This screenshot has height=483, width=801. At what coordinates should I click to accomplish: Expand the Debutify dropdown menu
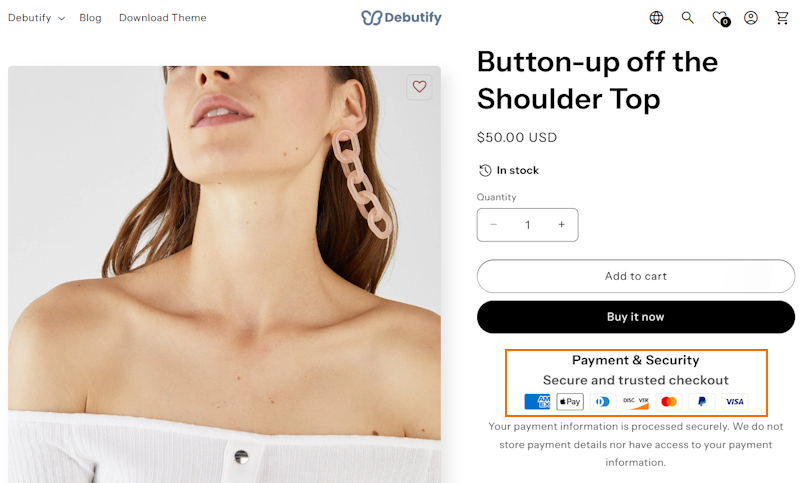(x=36, y=18)
